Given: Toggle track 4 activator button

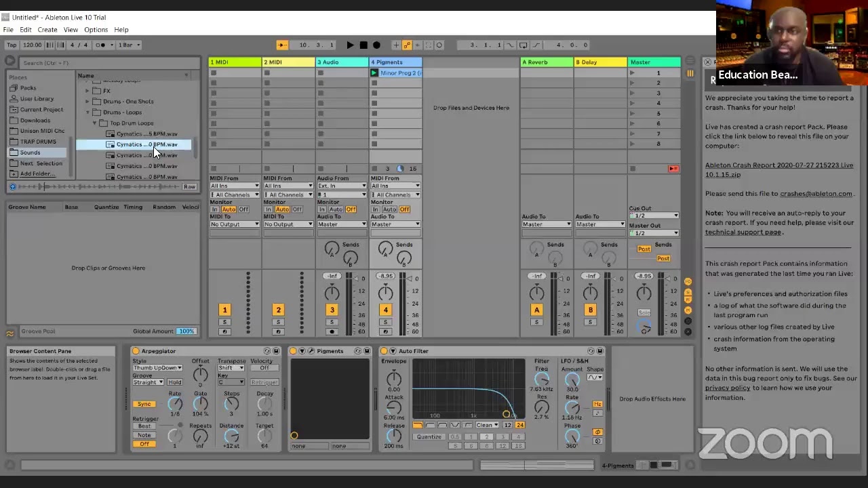Looking at the screenshot, I should (x=385, y=310).
